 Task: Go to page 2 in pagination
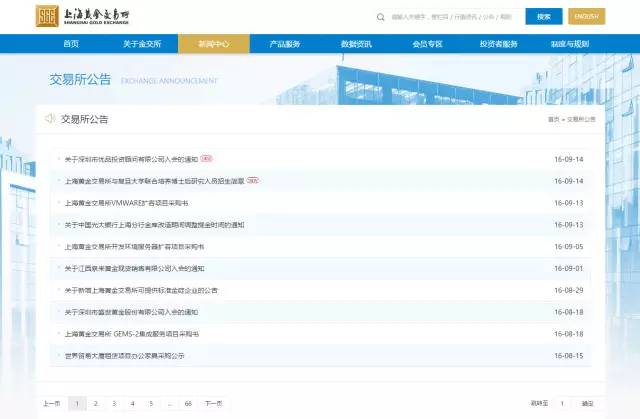(x=95, y=403)
